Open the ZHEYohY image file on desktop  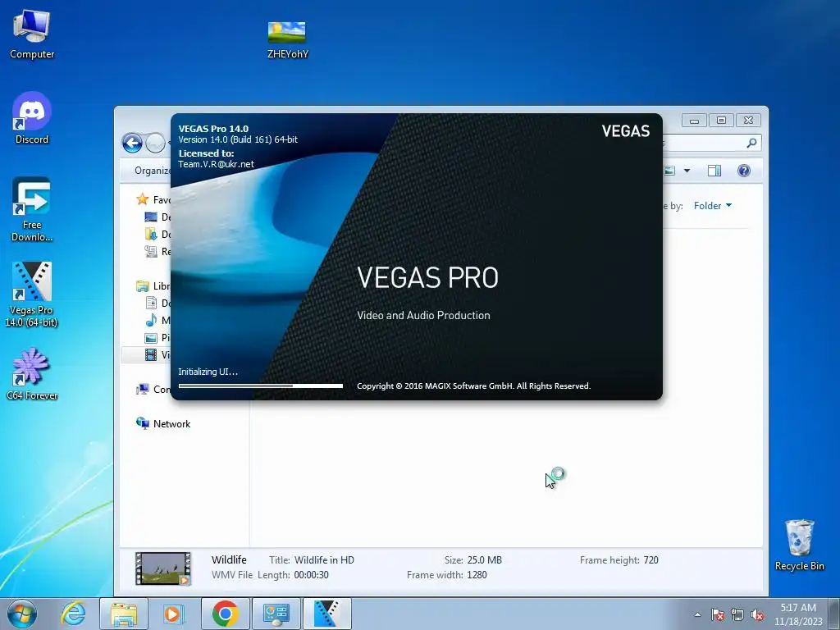[x=287, y=39]
